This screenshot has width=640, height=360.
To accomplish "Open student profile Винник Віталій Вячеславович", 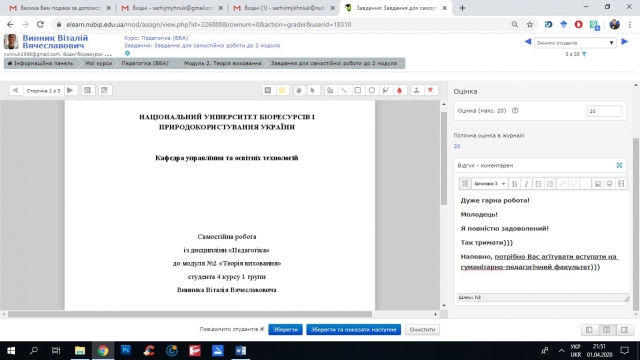I will (x=55, y=42).
